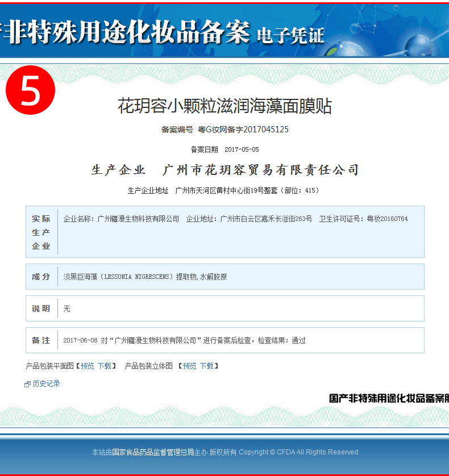Image resolution: width=449 pixels, height=476 pixels.
Task: Select ingredient 水解胶原
Action: coord(213,277)
